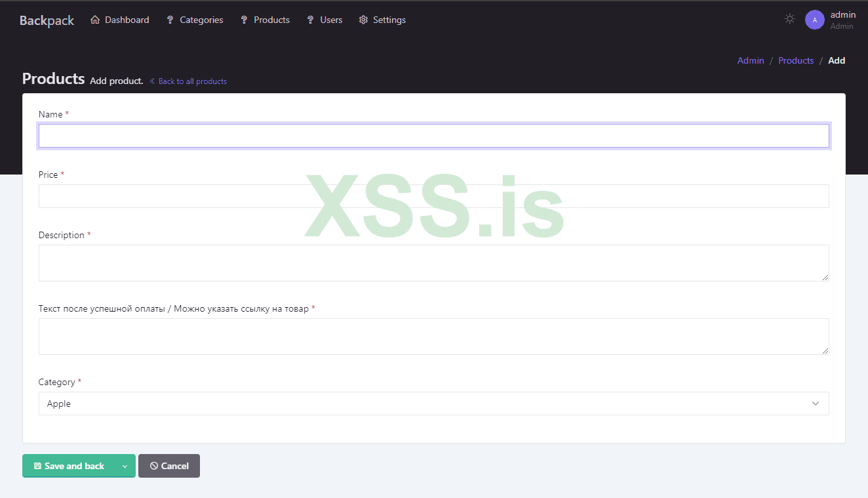Click the question mark icon beside Categories

(170, 20)
